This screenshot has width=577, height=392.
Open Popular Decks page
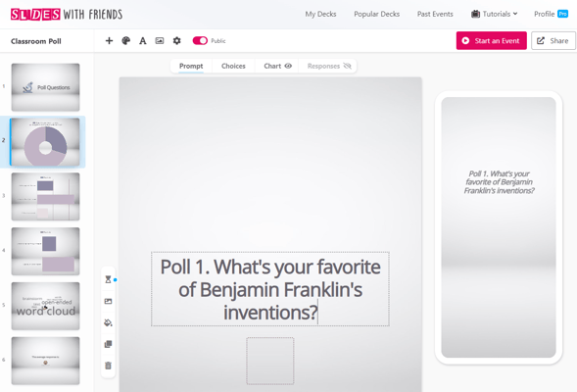[x=377, y=14]
